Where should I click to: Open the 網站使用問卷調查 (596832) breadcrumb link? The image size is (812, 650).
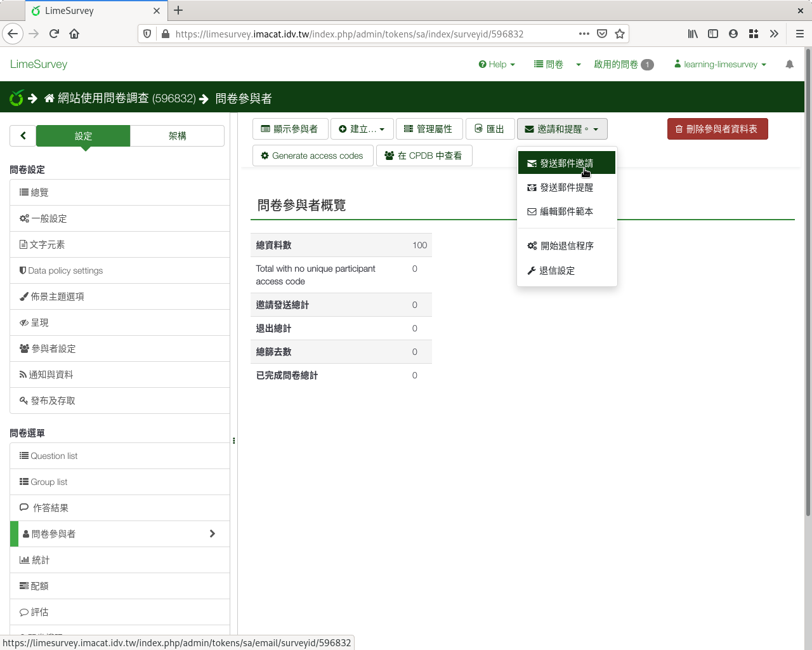point(126,98)
